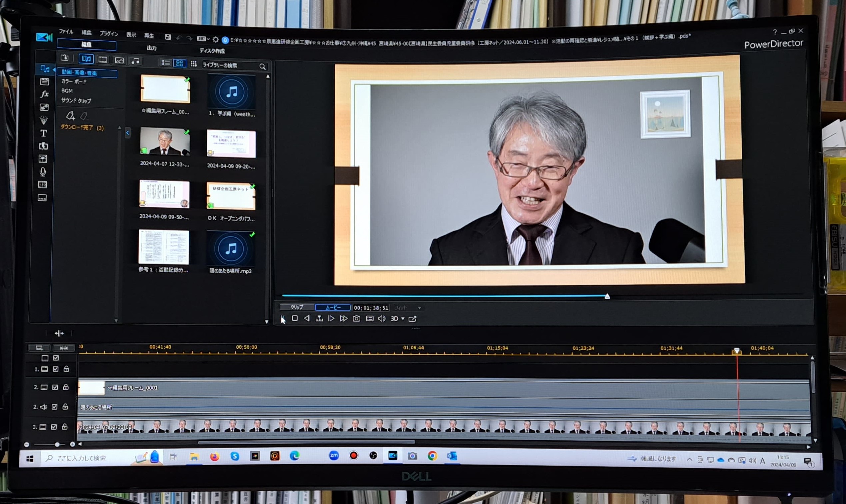The width and height of the screenshot is (846, 504).
Task: Click the preview seek bar handle
Action: [607, 296]
